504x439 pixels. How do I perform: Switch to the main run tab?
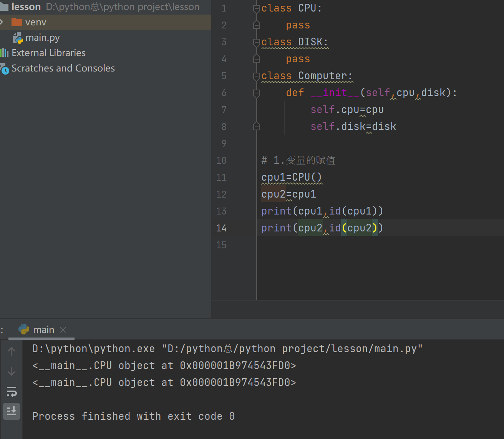pos(43,330)
